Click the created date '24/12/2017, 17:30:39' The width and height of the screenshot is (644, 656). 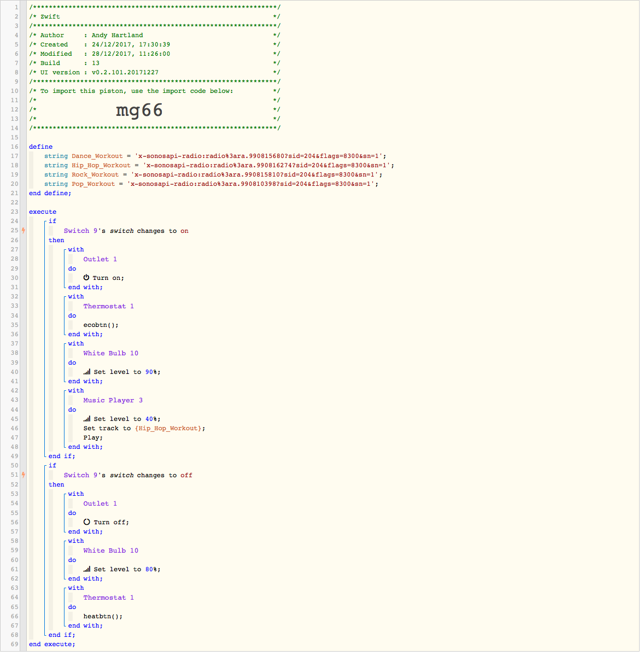[x=131, y=44]
